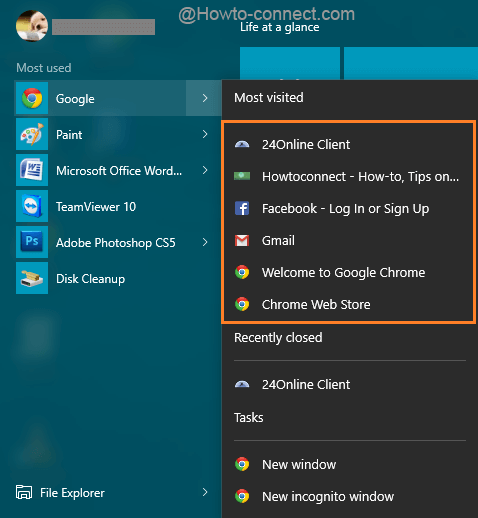Click the Facebook favicon in jump list
Viewport: 478px width, 518px height.
242,208
